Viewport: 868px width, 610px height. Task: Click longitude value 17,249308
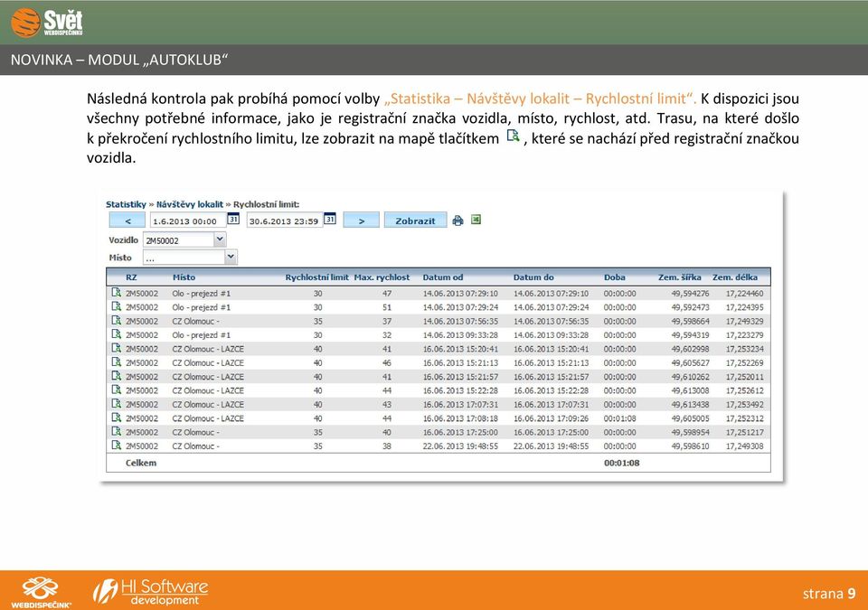click(x=744, y=446)
